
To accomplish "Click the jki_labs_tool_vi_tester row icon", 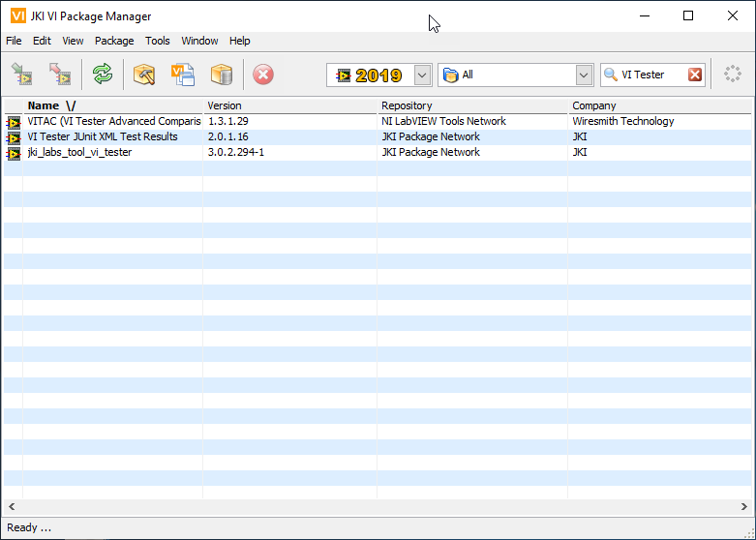I will click(14, 153).
